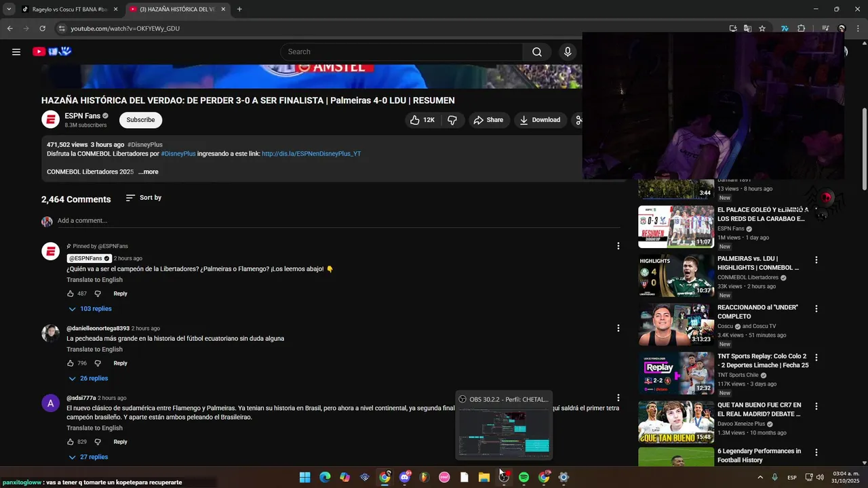The height and width of the screenshot is (488, 868).
Task: Subscribe to ESPN Fans
Action: (140, 120)
